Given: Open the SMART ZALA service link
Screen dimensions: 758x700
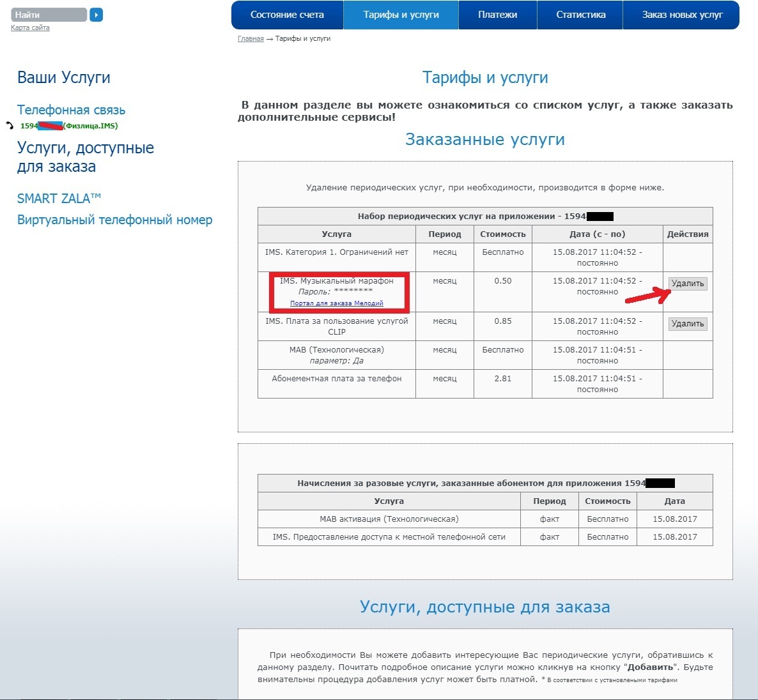Looking at the screenshot, I should [x=59, y=199].
